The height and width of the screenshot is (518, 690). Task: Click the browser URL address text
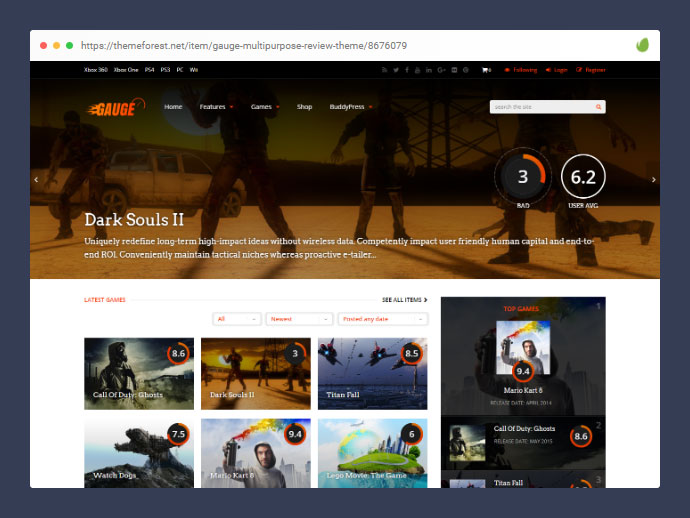pyautogui.click(x=244, y=46)
